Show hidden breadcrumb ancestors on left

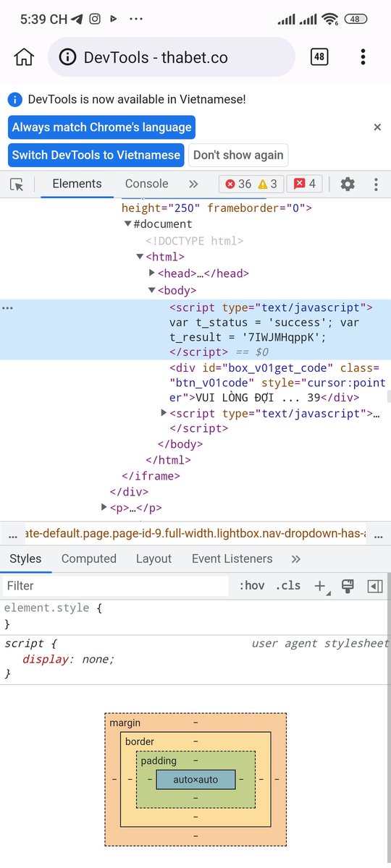12,534
